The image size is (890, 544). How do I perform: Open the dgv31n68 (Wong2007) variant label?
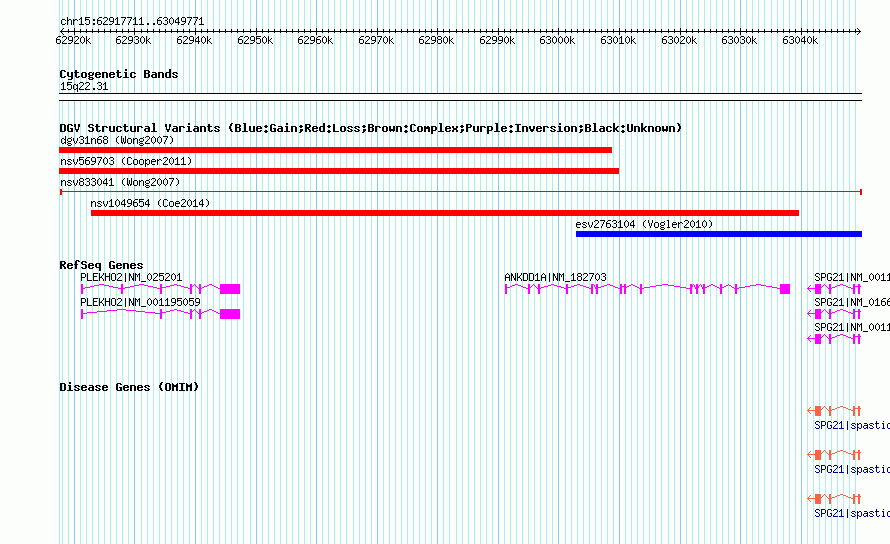point(117,140)
